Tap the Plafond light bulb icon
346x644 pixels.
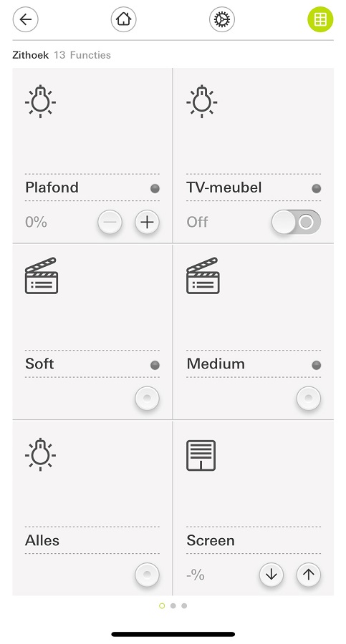click(x=40, y=101)
